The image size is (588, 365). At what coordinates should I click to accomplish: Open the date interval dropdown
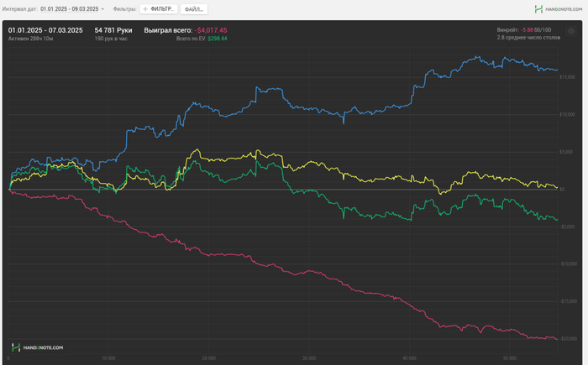[73, 9]
